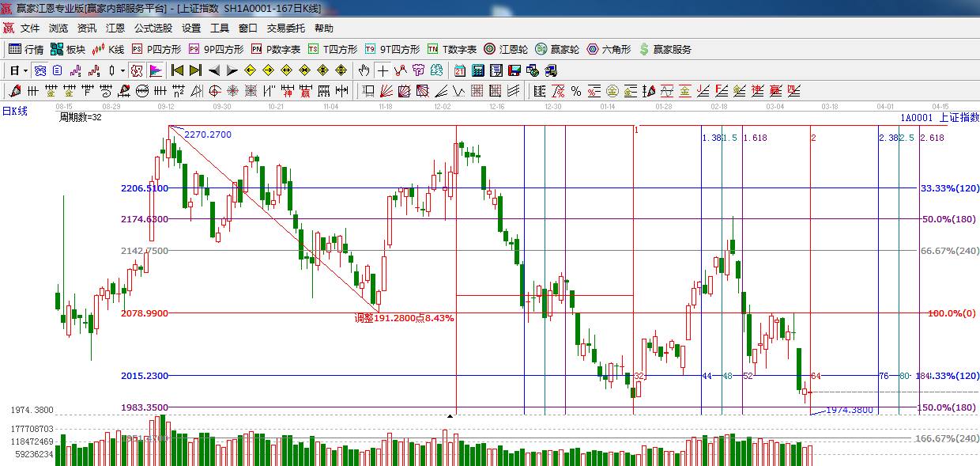Click the 行情 quotes button
Screen dimensions: 980x466
point(26,49)
